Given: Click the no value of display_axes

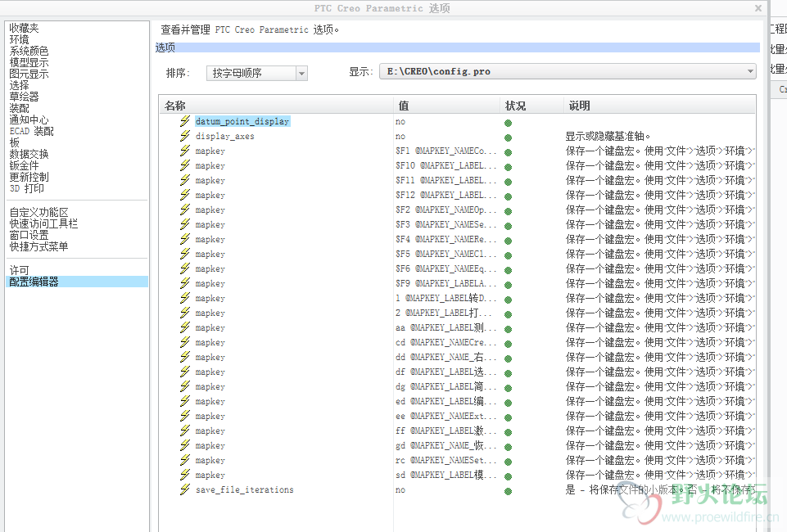Looking at the screenshot, I should (x=400, y=137).
